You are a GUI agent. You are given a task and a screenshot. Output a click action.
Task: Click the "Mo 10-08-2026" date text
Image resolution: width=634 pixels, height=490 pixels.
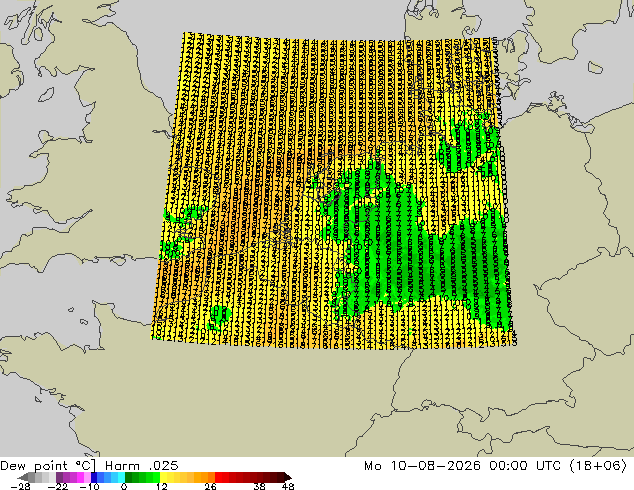[422, 466]
